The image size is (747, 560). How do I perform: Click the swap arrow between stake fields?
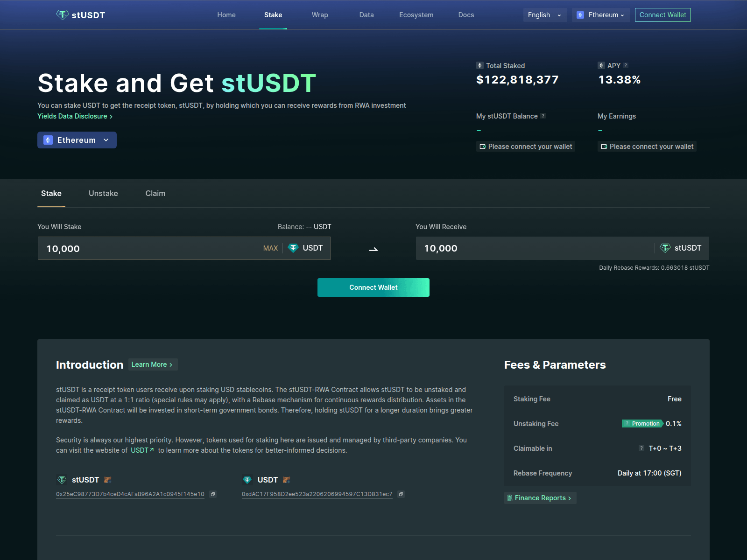[x=373, y=249]
